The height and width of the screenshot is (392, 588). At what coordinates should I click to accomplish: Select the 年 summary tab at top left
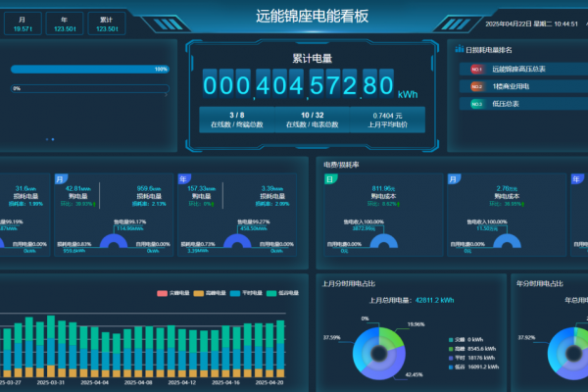click(x=66, y=24)
